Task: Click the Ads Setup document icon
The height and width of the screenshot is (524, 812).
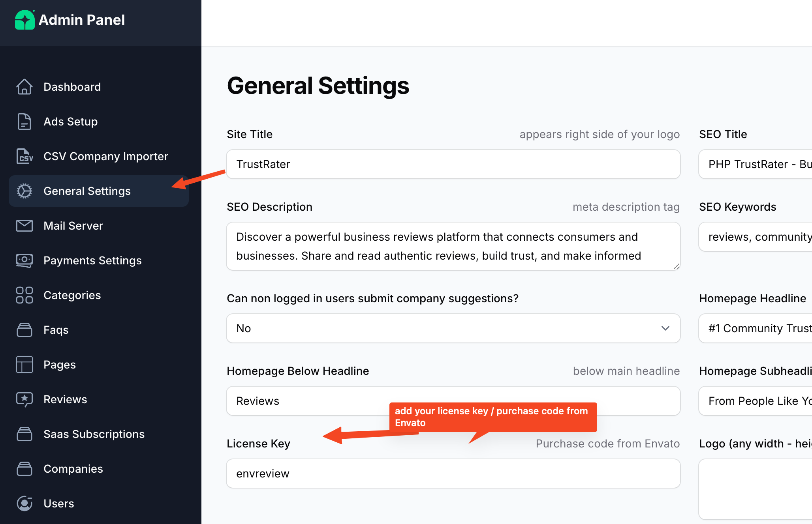Action: (x=24, y=122)
